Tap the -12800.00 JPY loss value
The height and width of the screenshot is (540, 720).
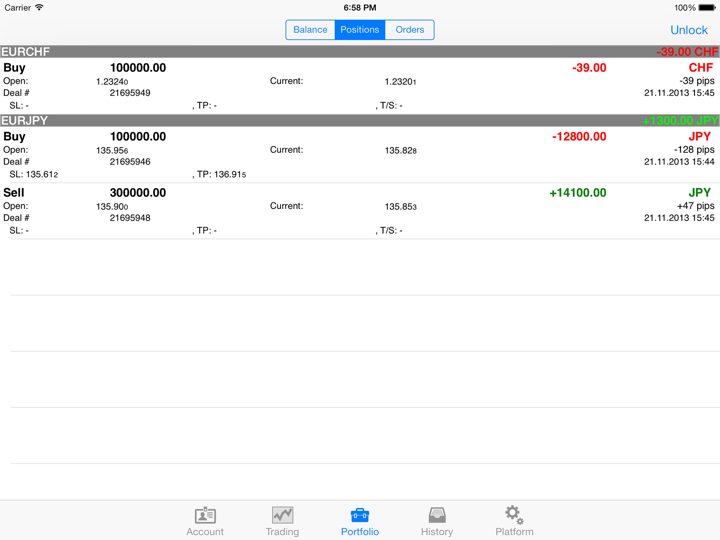(x=579, y=137)
